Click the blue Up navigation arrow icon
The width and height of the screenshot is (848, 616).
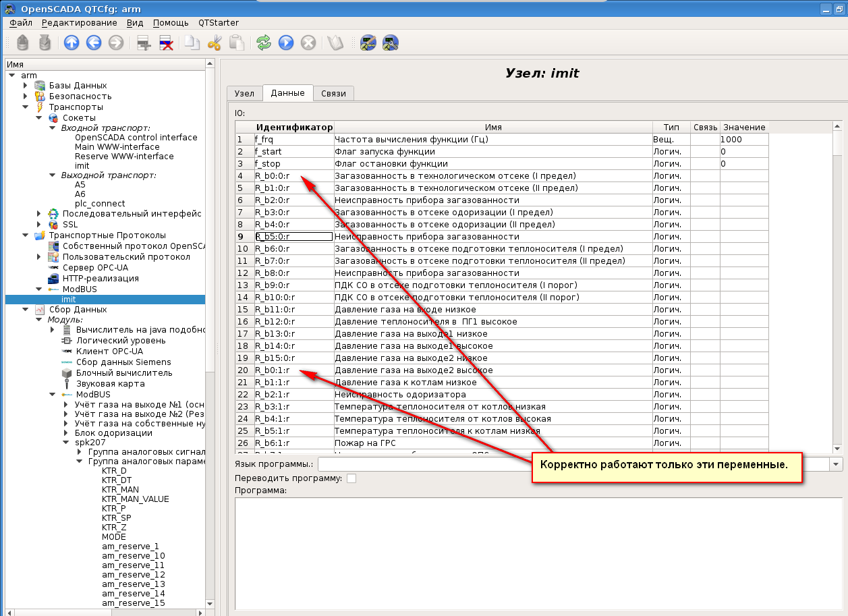click(72, 43)
